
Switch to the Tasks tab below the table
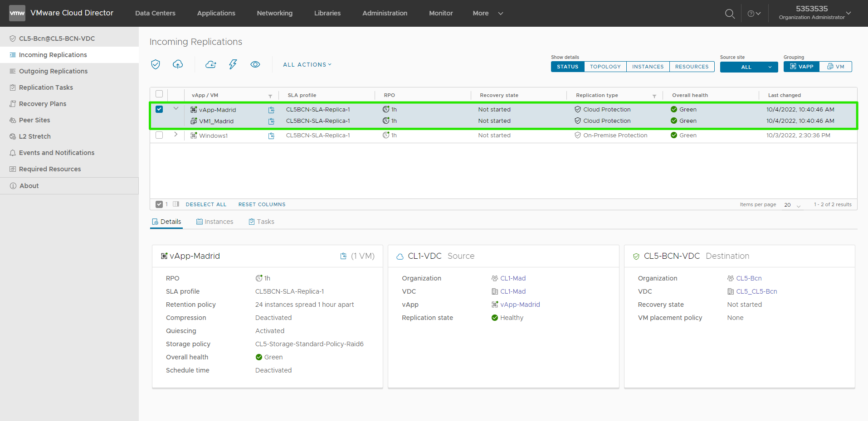(x=262, y=222)
